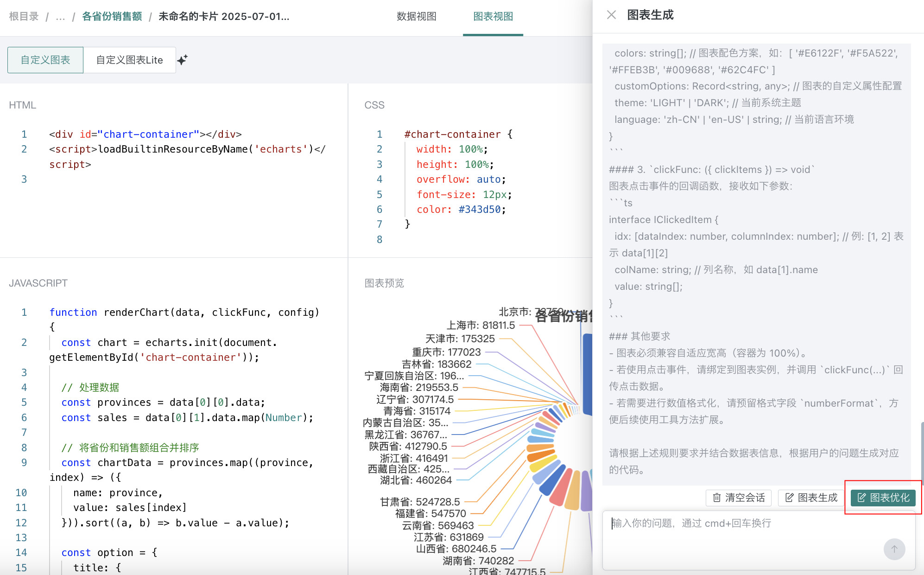Click the comment line '// 处理数据'

coord(90,387)
